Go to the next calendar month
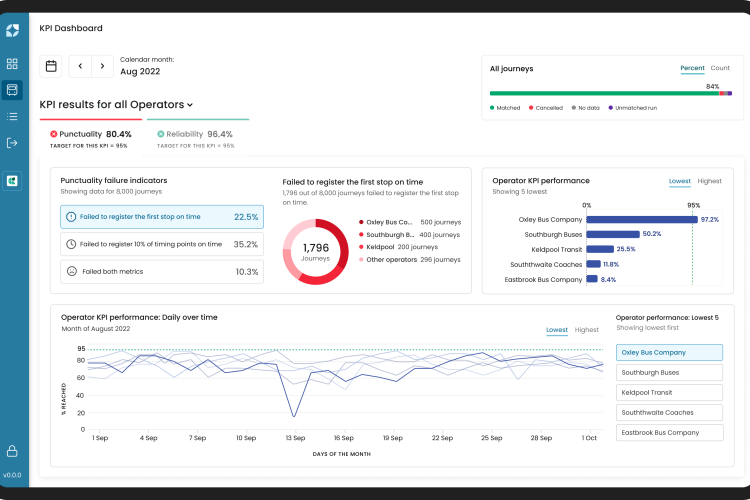The height and width of the screenshot is (500, 750). 102,66
